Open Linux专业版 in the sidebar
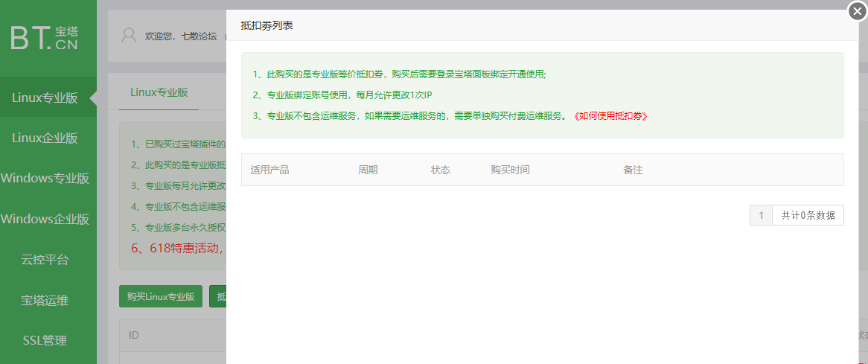 point(48,98)
